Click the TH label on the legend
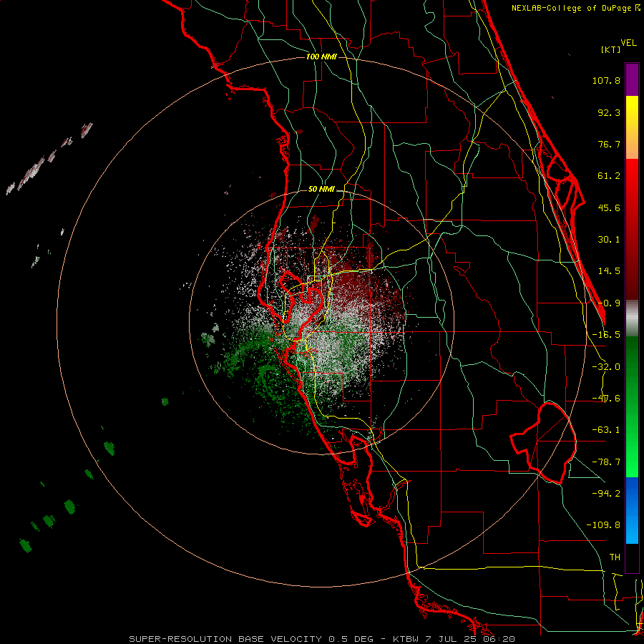 click(615, 557)
